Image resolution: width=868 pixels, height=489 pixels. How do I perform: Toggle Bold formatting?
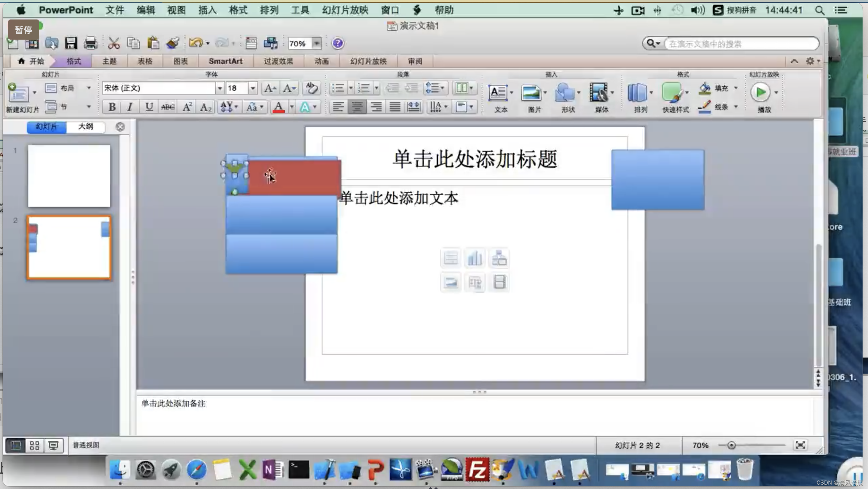pyautogui.click(x=112, y=107)
